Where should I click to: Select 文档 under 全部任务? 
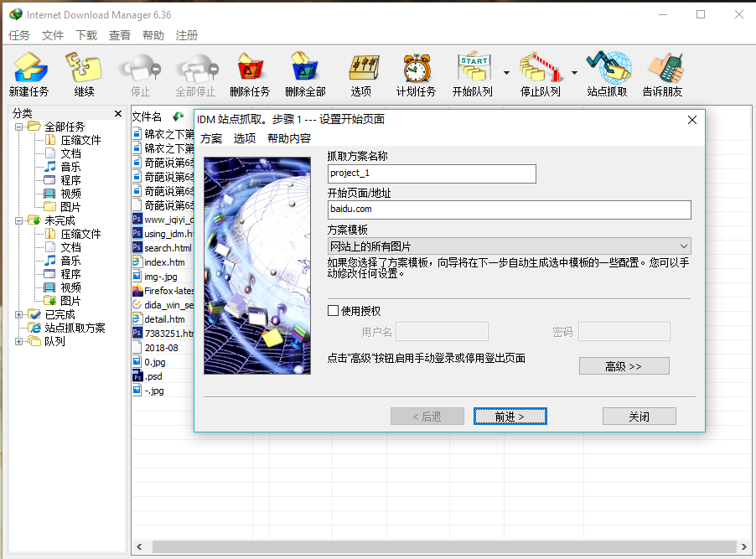coord(63,154)
